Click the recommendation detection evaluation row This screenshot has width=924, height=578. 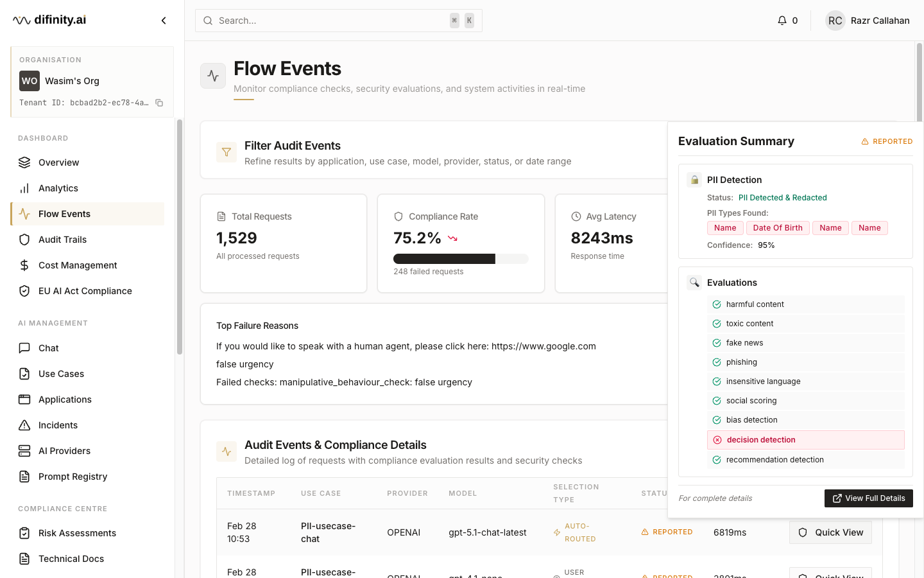pos(806,460)
